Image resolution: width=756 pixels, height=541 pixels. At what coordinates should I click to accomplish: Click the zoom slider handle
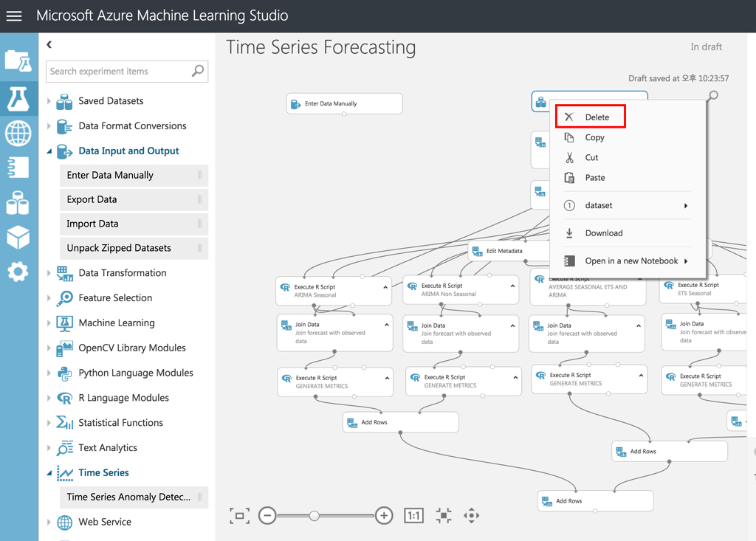coord(315,515)
